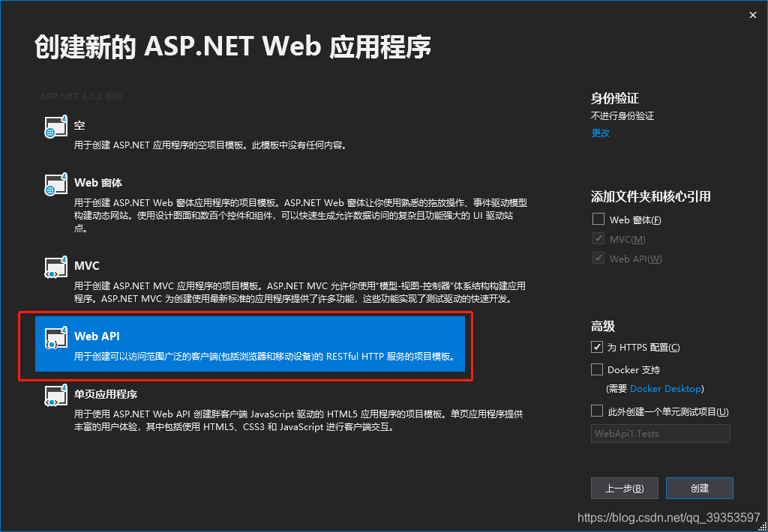Screen dimensions: 768x532
Task: Click the 更改 authentication link
Action: (x=601, y=133)
